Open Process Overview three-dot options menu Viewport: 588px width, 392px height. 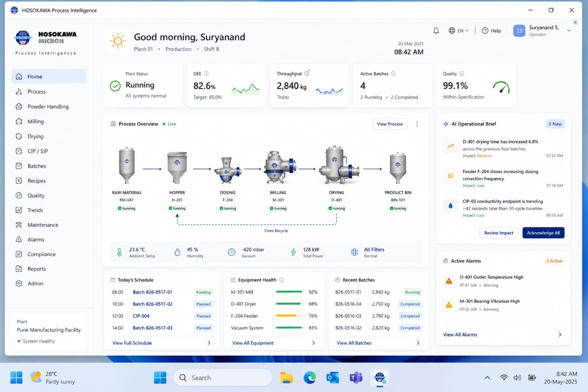pos(417,124)
